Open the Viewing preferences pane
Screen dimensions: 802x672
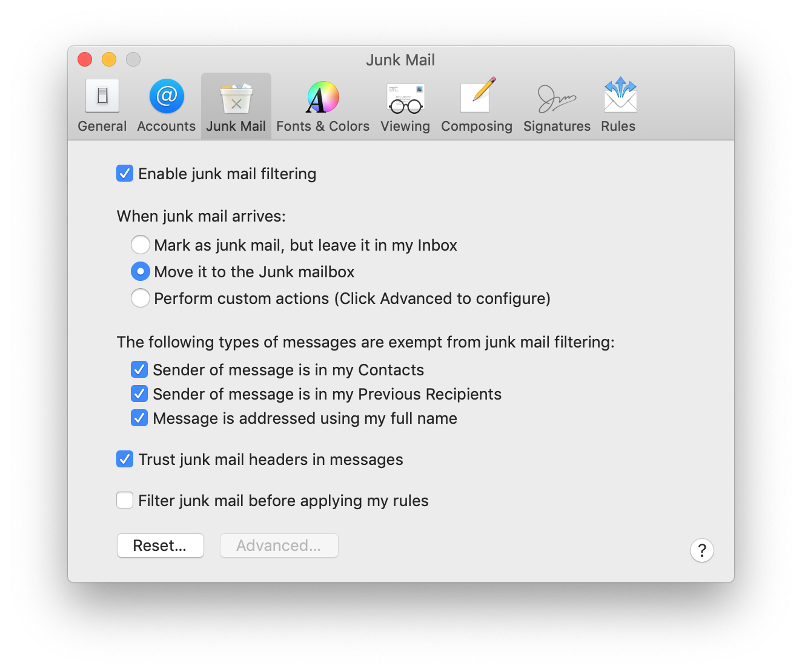tap(405, 105)
